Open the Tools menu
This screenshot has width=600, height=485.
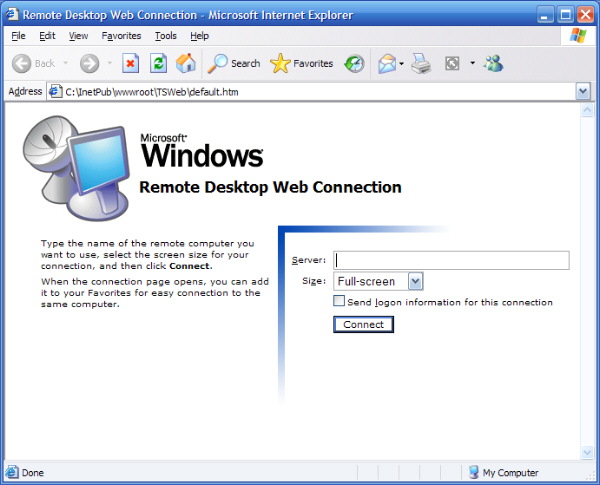coord(166,36)
